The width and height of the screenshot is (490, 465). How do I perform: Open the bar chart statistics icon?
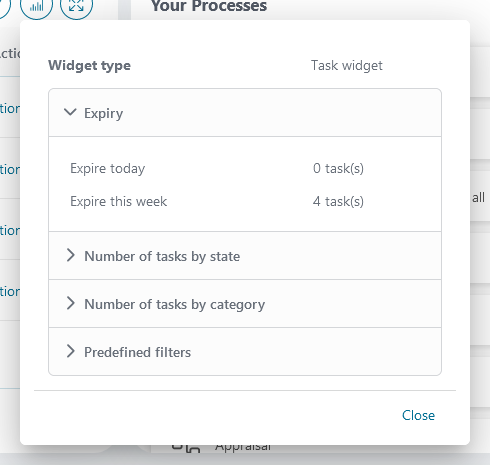pos(36,6)
